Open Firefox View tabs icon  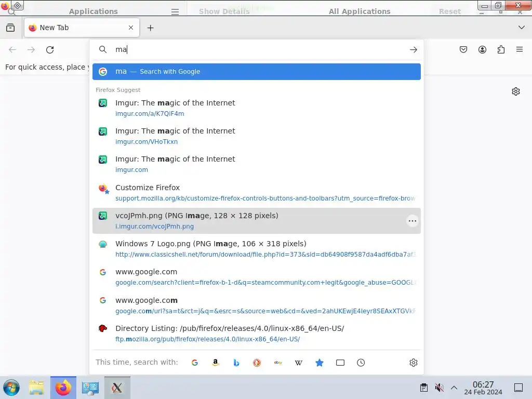pos(10,28)
